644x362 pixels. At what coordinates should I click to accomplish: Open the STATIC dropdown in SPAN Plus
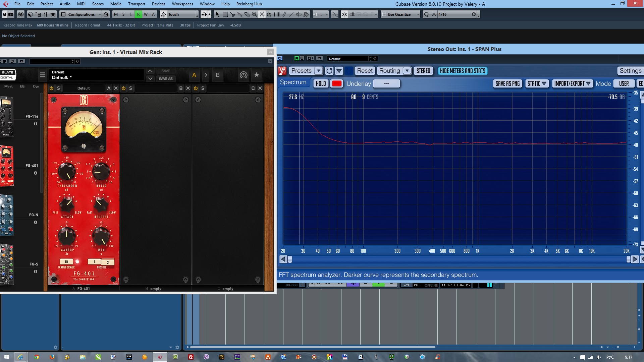tap(537, 83)
